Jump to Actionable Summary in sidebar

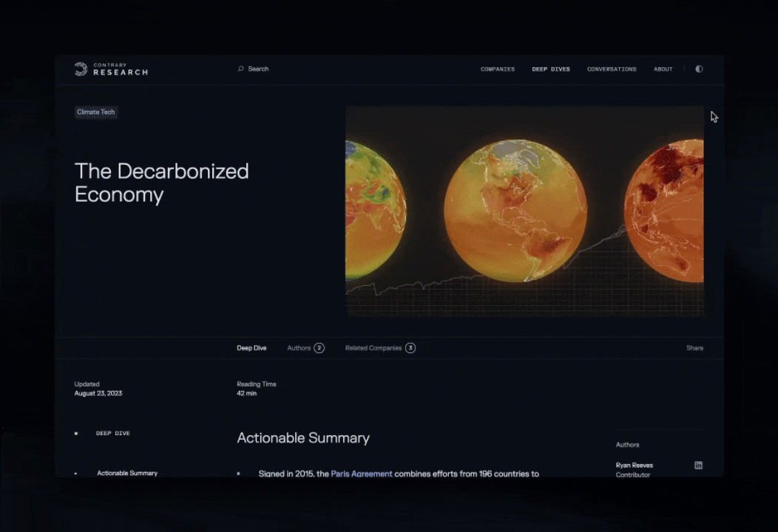tap(127, 473)
